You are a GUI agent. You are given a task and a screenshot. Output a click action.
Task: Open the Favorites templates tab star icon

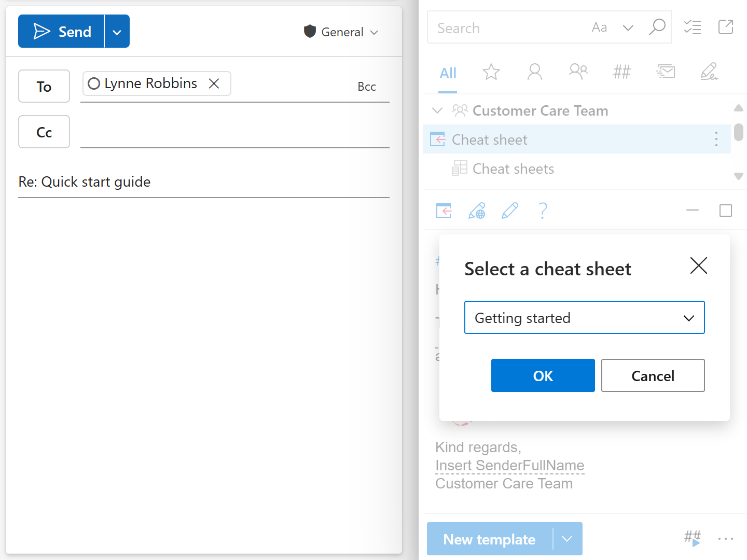pyautogui.click(x=491, y=73)
